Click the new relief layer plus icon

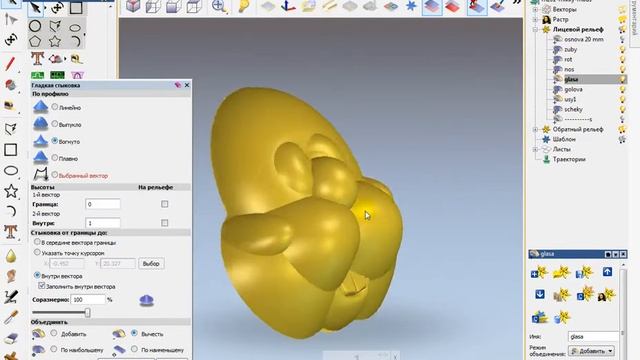(x=539, y=272)
